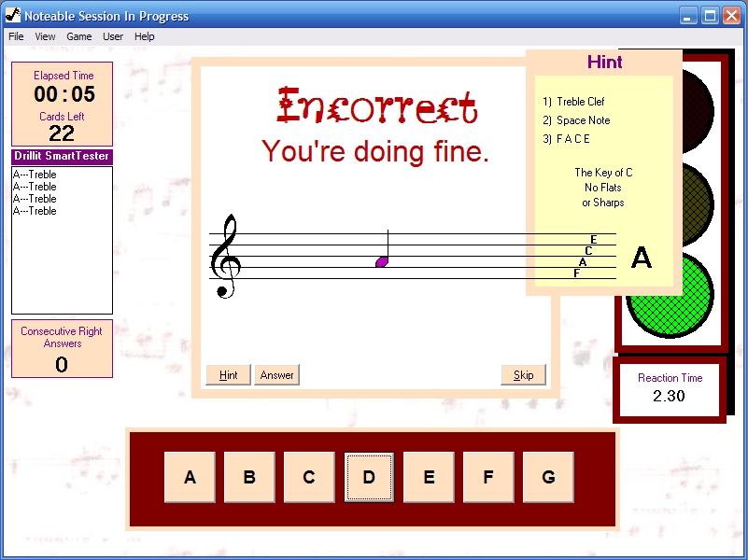748x560 pixels.
Task: Click the Elapsed Time value 00:05
Action: [64, 94]
